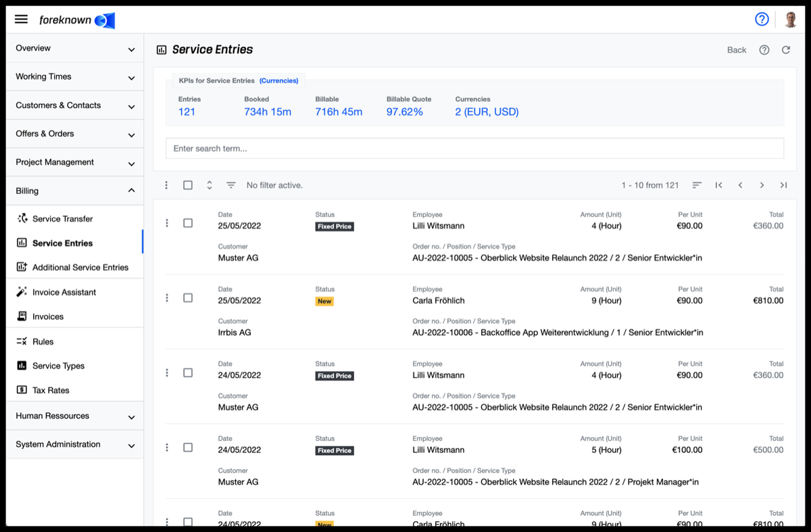811x532 pixels.
Task: Open the Invoices menu item
Action: click(74, 316)
